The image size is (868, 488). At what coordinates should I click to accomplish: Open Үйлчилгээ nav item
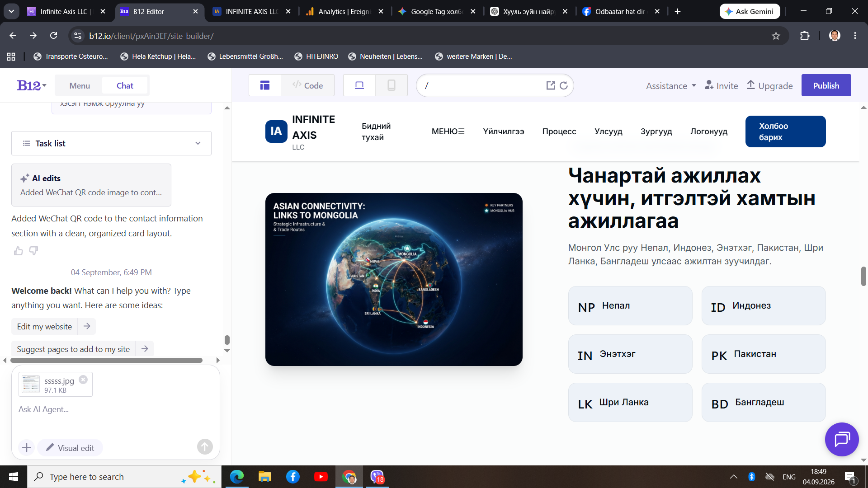point(504,131)
